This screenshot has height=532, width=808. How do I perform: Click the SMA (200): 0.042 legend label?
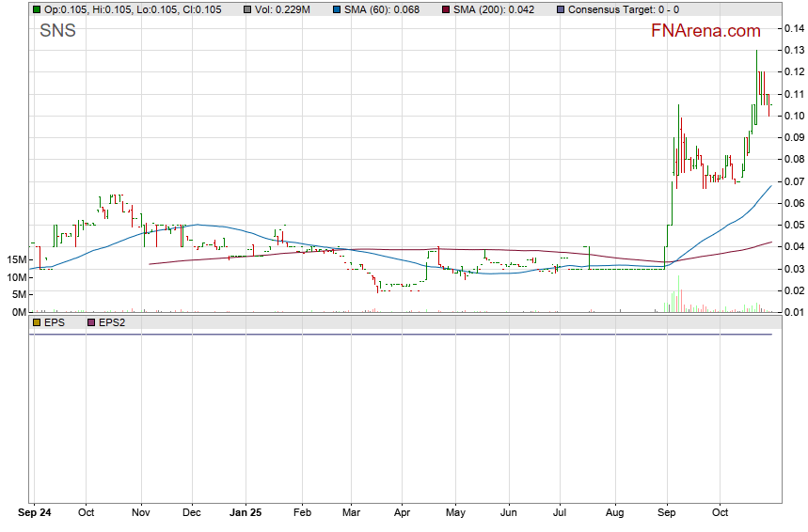coord(496,9)
